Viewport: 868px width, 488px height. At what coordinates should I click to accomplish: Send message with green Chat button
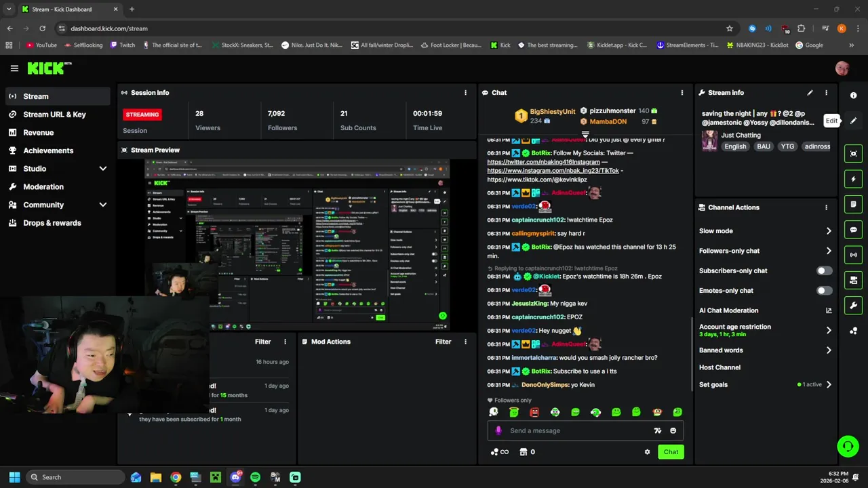click(671, 452)
